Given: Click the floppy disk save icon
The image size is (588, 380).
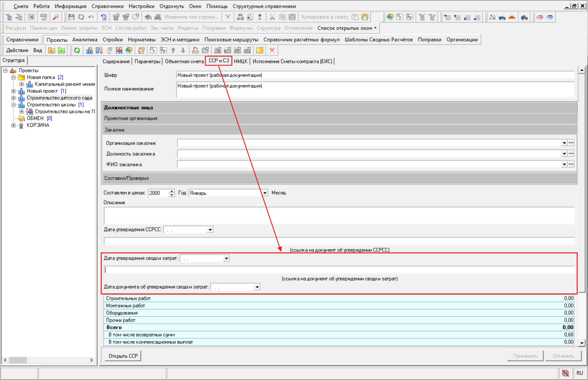Looking at the screenshot, I should tap(71, 17).
